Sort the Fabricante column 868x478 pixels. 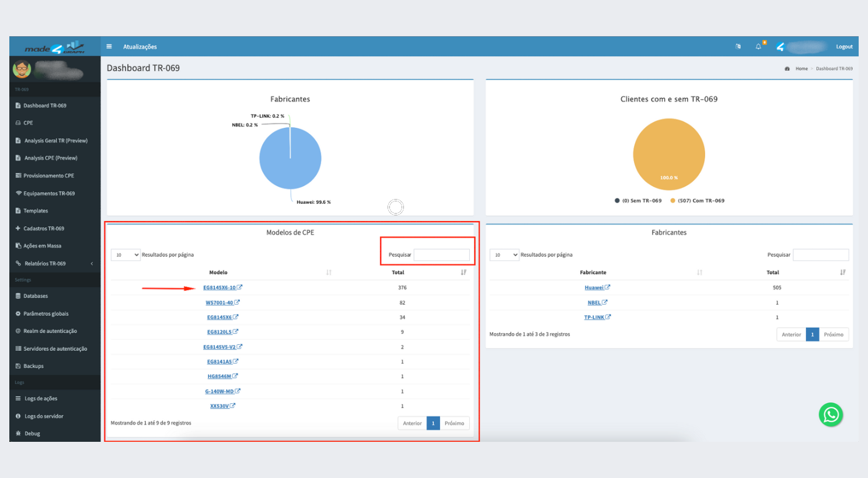coord(699,273)
